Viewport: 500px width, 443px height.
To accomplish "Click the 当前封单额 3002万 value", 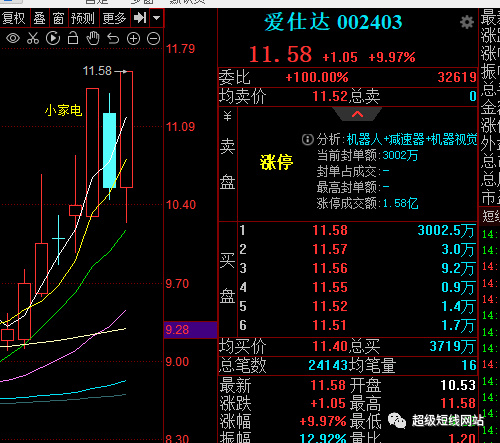I will click(400, 155).
